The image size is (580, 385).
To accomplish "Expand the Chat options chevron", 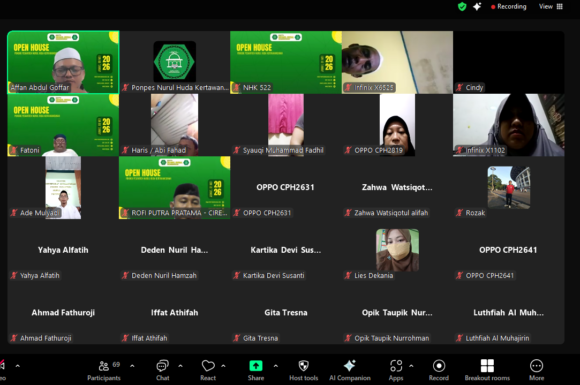I will tap(180, 366).
